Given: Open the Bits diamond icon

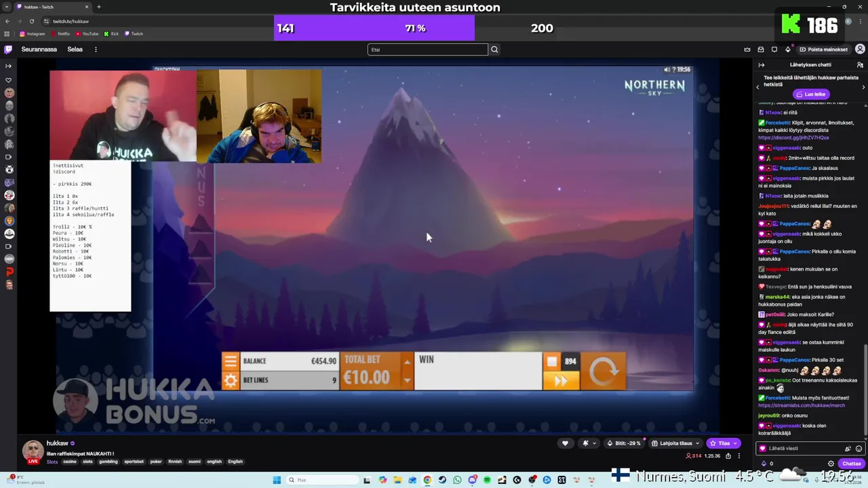Looking at the screenshot, I should click(x=788, y=49).
